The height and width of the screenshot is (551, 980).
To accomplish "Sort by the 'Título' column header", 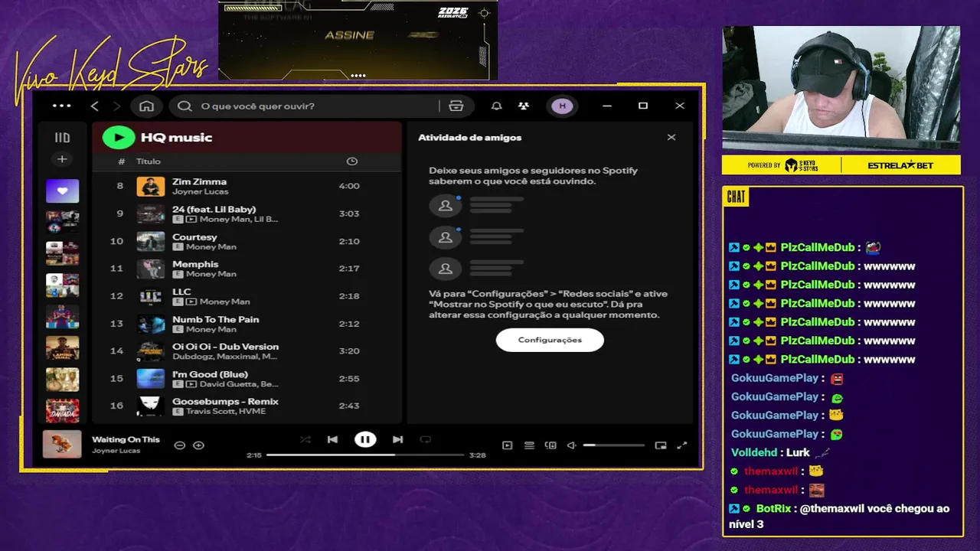I will tap(149, 161).
